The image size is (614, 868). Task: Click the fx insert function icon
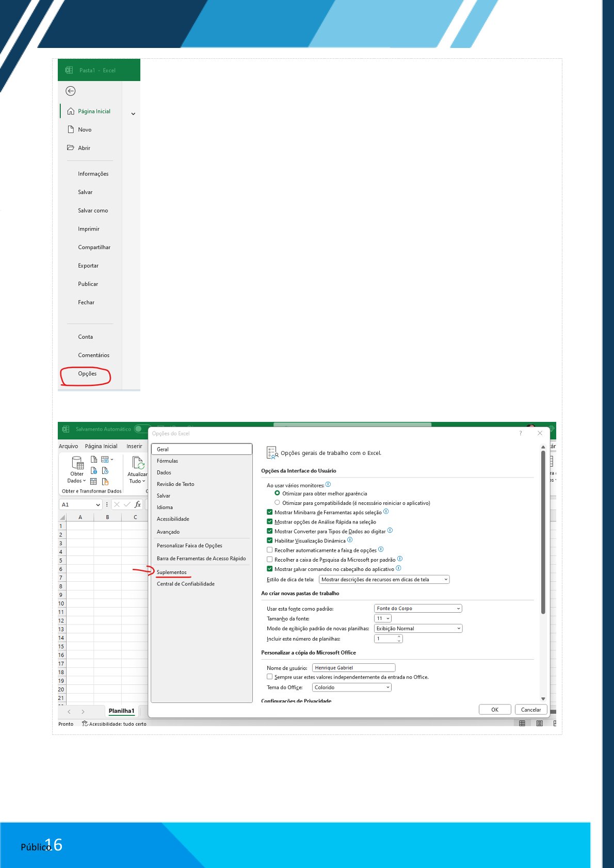click(x=138, y=504)
